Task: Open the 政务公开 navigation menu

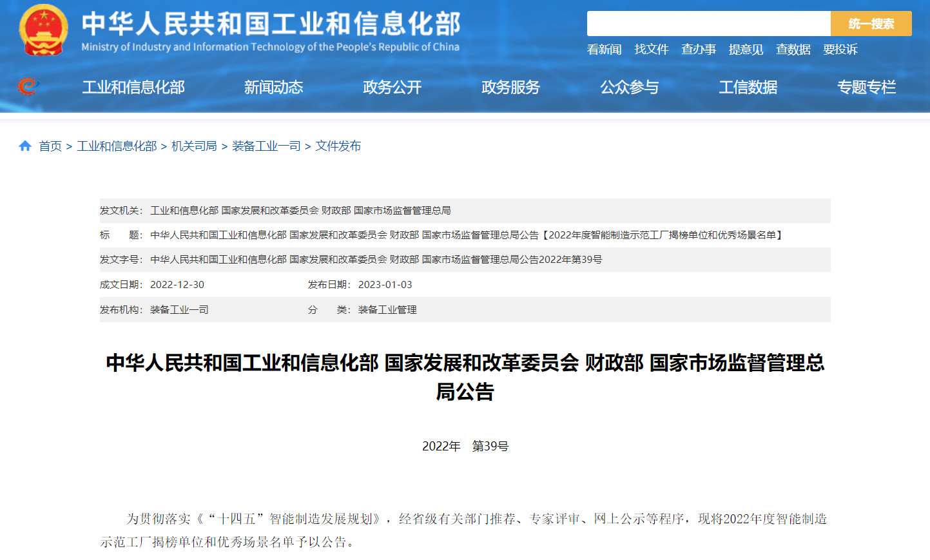Action: coord(392,87)
